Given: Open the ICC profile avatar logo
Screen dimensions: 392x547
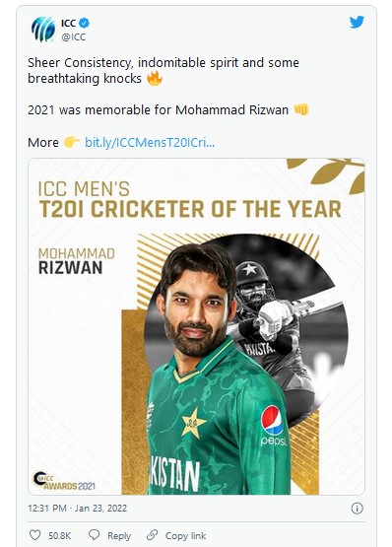Looking at the screenshot, I should (x=43, y=30).
